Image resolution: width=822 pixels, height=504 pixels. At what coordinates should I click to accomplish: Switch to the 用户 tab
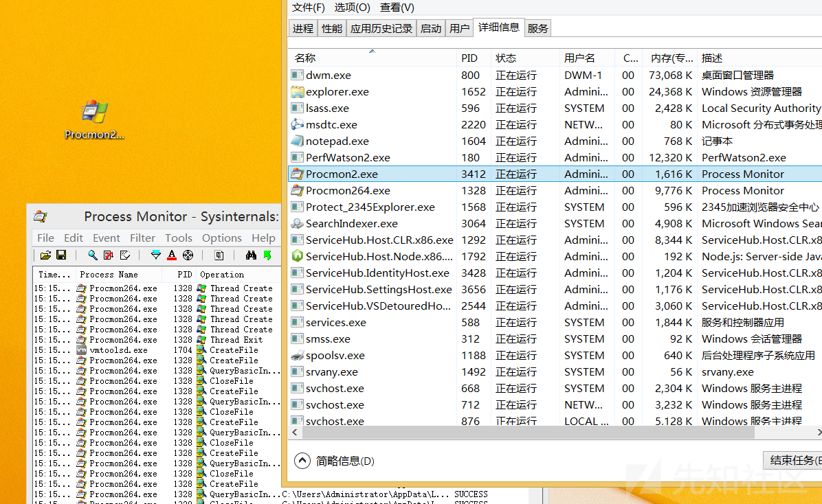[459, 28]
